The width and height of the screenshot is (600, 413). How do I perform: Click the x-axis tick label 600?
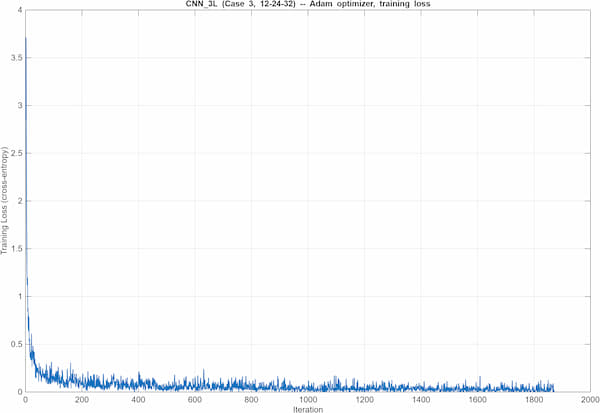(x=195, y=400)
